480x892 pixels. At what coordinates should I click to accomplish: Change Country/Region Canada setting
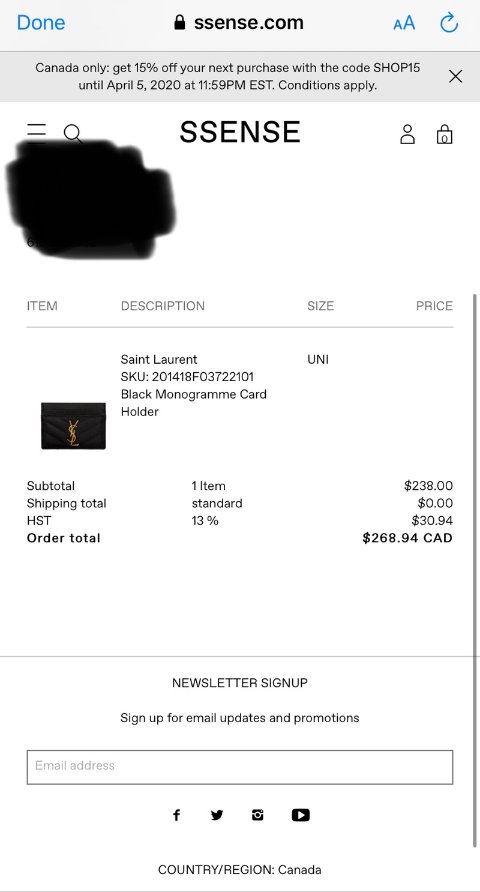point(239,870)
